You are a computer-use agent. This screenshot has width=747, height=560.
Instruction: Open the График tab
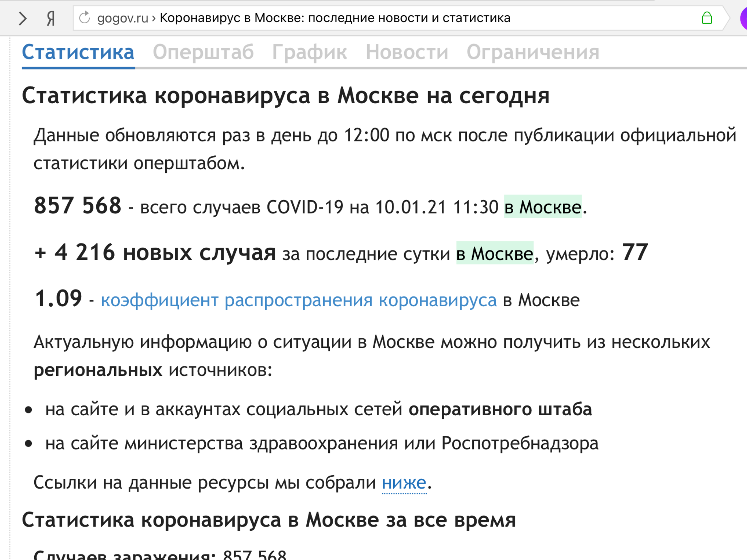click(x=310, y=52)
